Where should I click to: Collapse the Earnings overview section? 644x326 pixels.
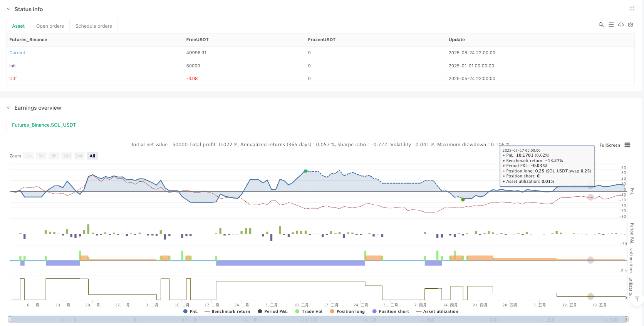(8, 108)
